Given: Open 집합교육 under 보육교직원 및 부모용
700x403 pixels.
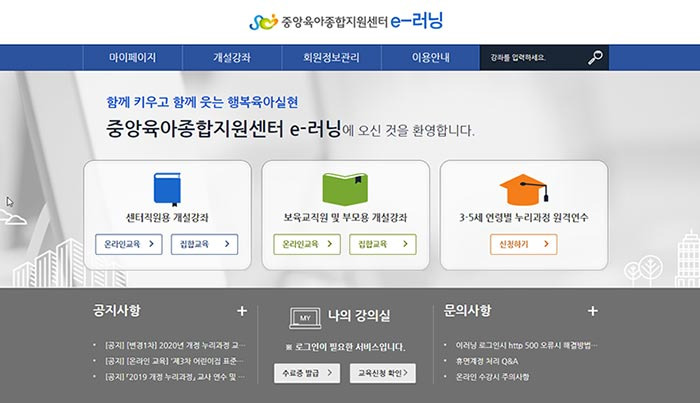Looking at the screenshot, I should point(383,244).
